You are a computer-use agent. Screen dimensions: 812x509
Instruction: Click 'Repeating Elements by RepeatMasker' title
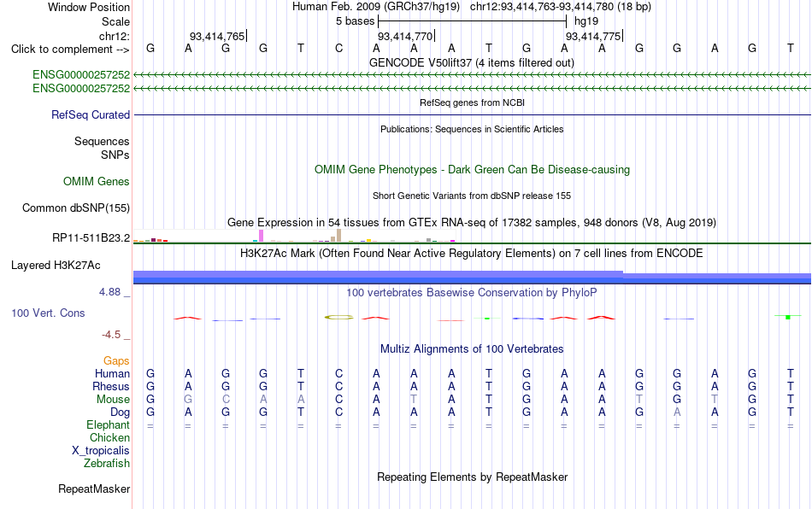pyautogui.click(x=473, y=477)
